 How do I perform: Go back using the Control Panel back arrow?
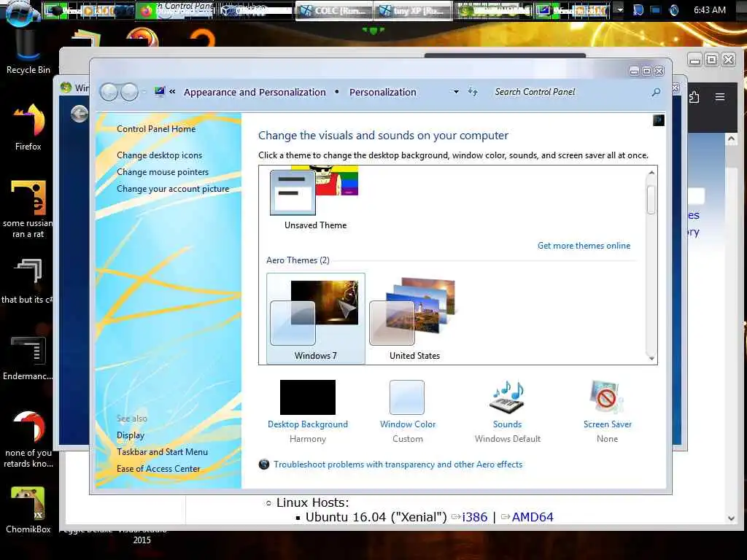(109, 92)
